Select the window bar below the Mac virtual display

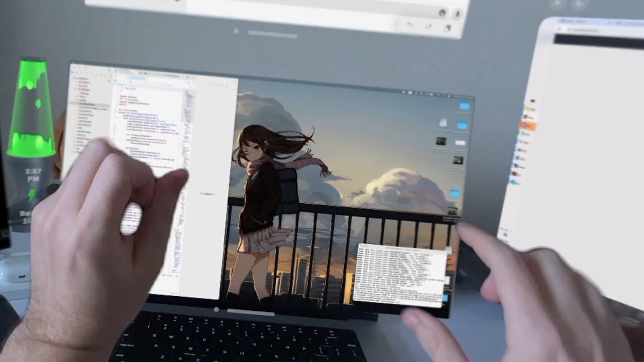coord(250,312)
